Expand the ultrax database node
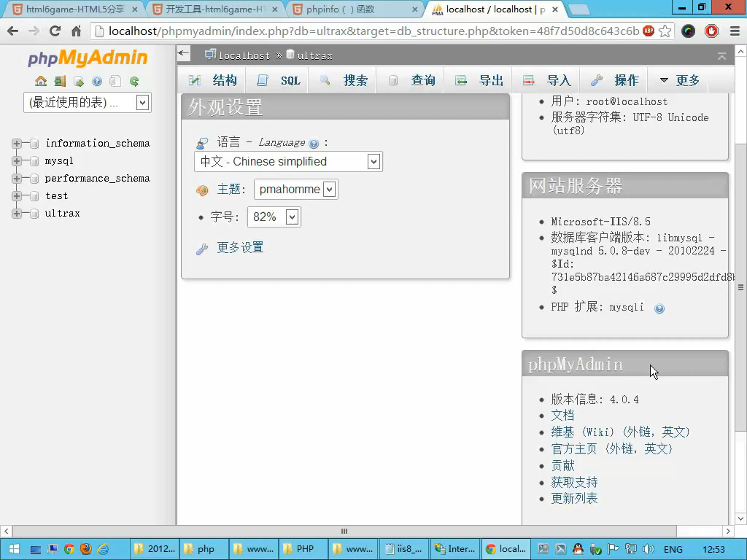Screen dimensions: 747x560 tap(17, 214)
